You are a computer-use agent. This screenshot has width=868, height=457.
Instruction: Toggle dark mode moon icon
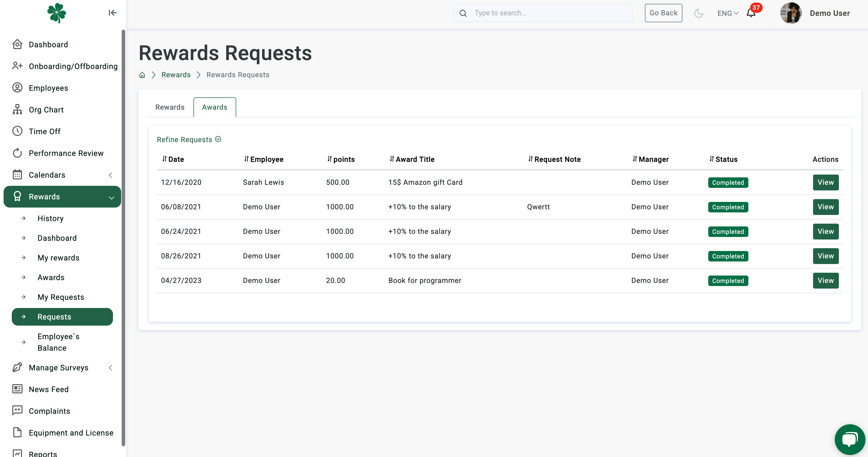tap(699, 13)
